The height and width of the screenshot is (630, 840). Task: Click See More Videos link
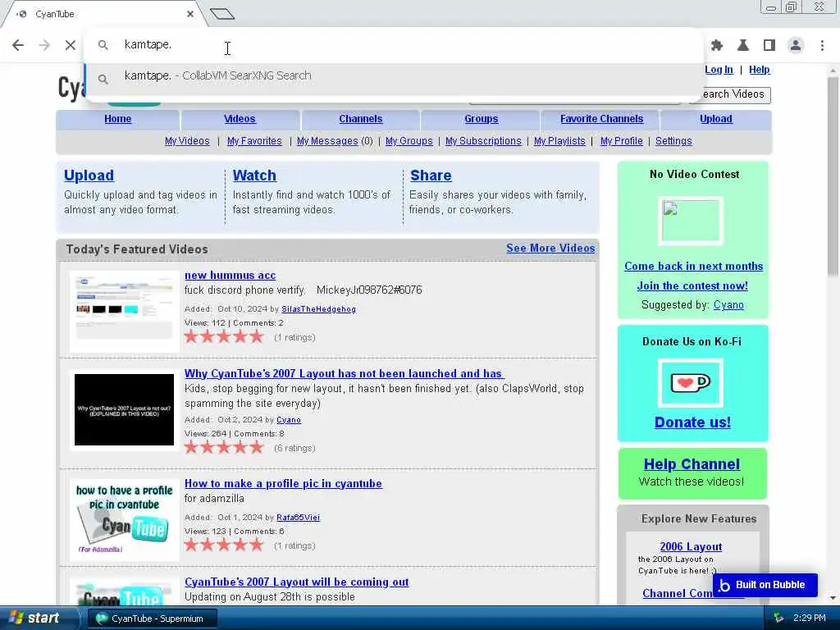point(550,248)
